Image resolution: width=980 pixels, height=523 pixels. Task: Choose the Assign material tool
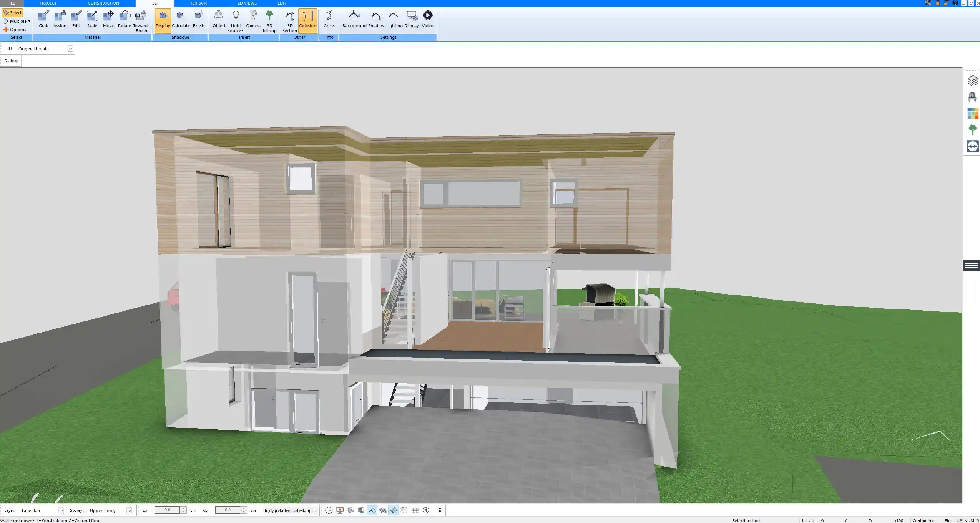pos(60,19)
